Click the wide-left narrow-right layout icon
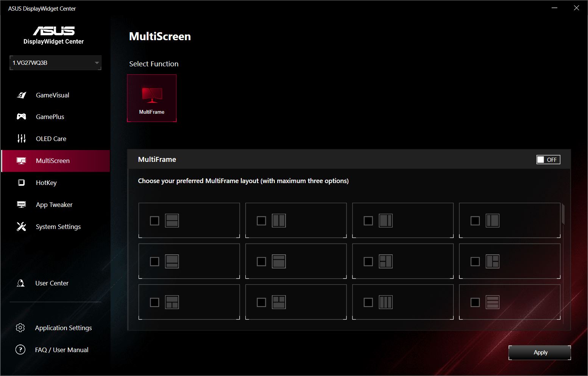This screenshot has width=588, height=376. pos(385,221)
